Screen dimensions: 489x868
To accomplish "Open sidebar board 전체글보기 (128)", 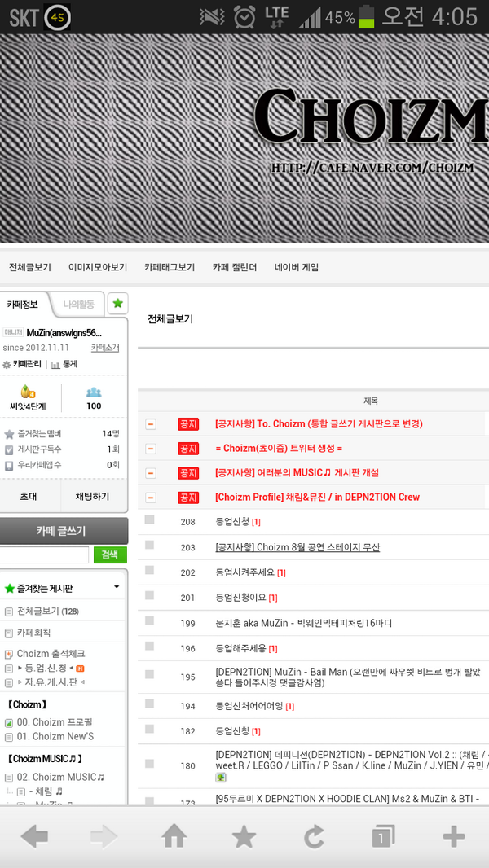I will (47, 612).
